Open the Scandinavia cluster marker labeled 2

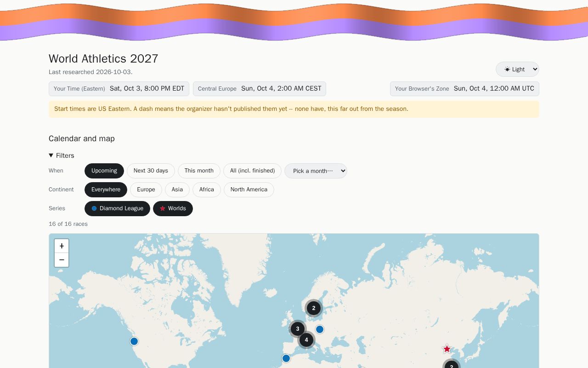(x=314, y=308)
